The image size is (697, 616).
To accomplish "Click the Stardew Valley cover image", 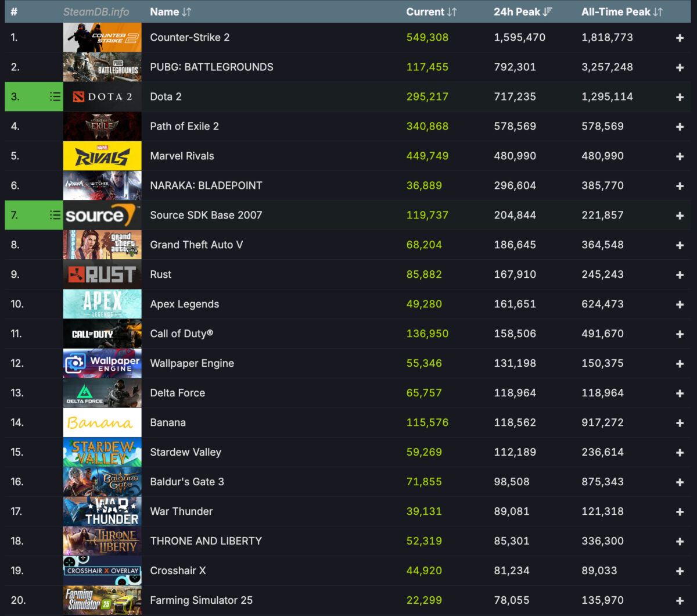I will (102, 452).
